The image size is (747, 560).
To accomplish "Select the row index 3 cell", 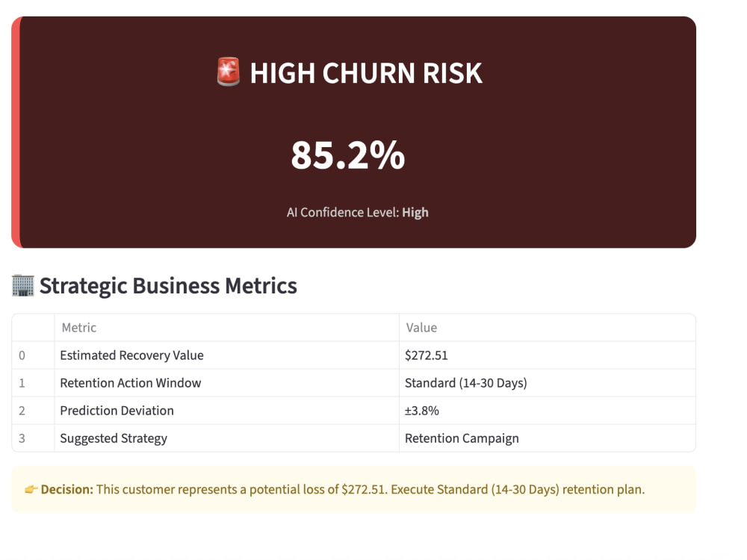I will coord(24,438).
